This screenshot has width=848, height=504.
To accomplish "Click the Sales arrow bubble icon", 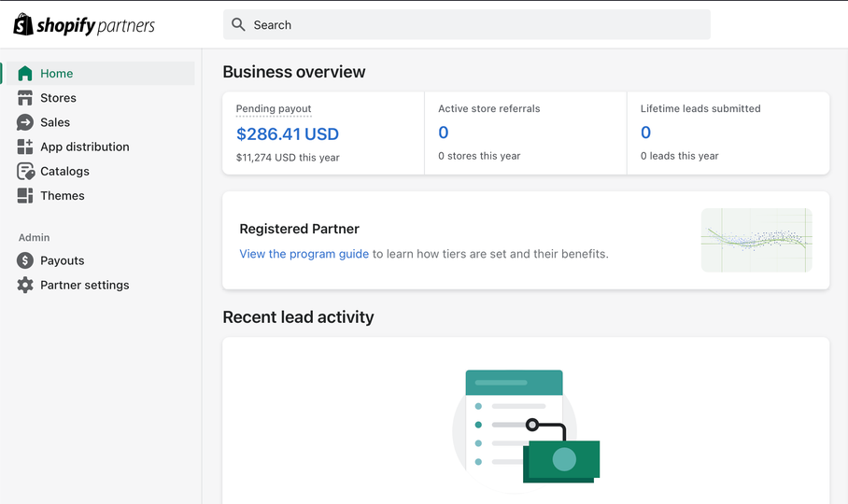I will [x=25, y=122].
